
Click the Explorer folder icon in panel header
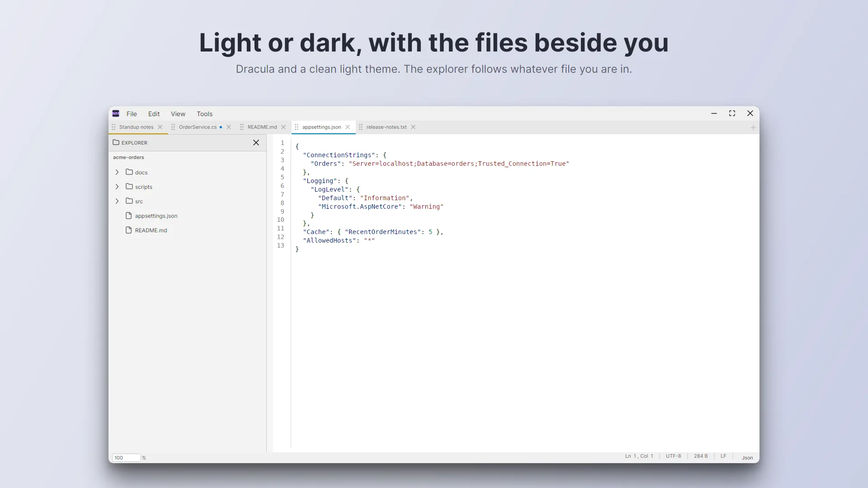[116, 142]
